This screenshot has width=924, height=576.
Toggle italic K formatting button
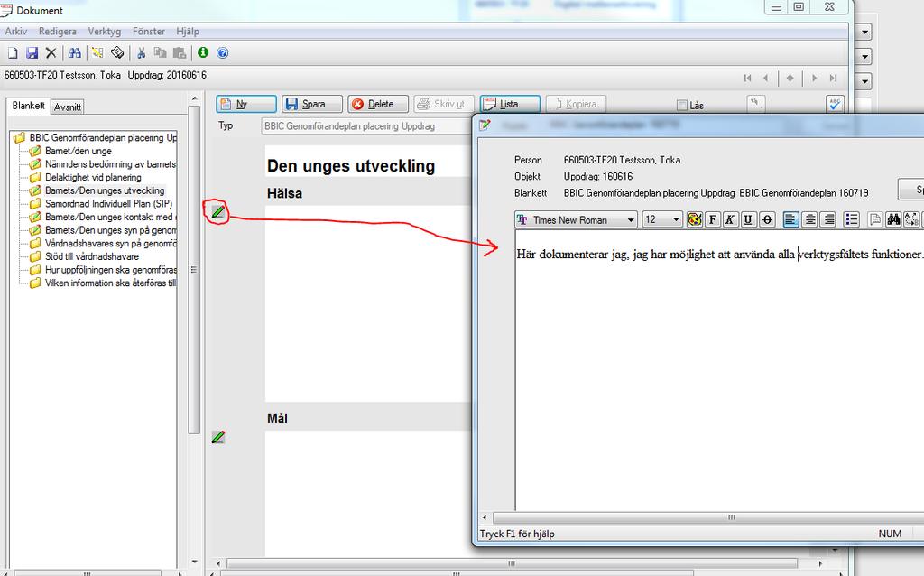[730, 220]
